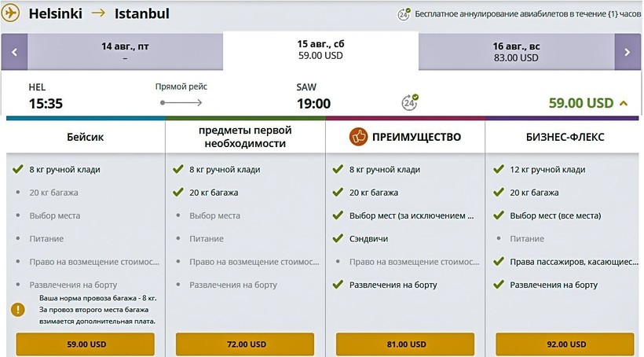
Task: Choose essentials fare for 72.00 USD
Action: (x=245, y=344)
